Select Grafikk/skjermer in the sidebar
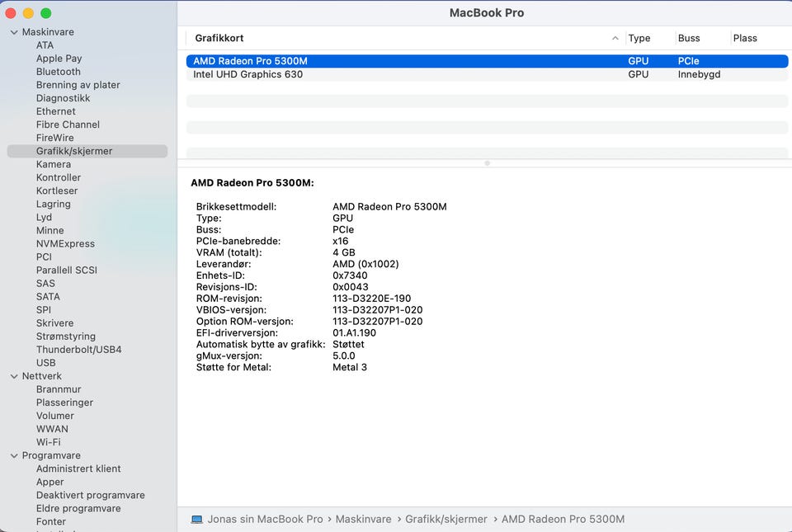This screenshot has height=532, width=792. (87, 151)
